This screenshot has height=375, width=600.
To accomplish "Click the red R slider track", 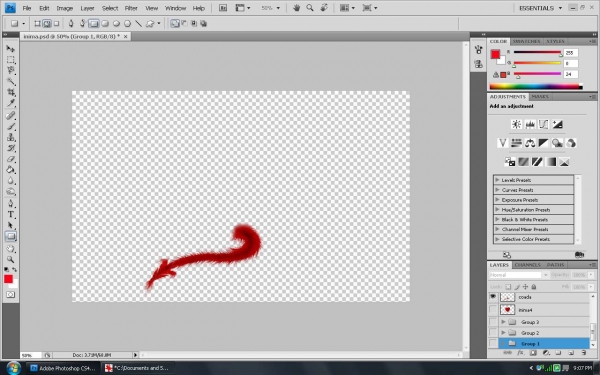I will coord(537,52).
